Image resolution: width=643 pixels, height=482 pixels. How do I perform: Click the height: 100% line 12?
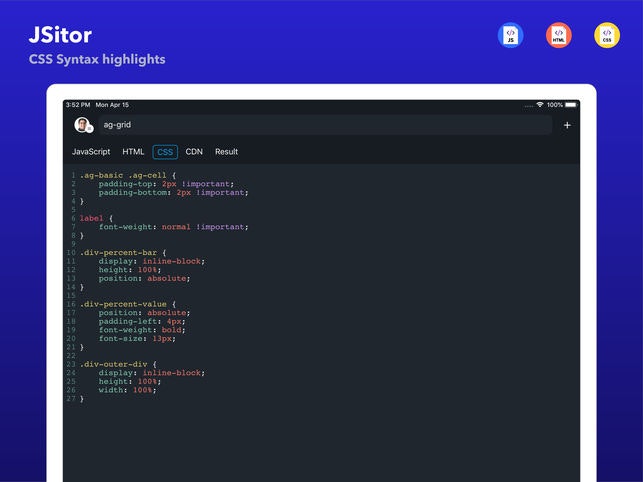(130, 270)
